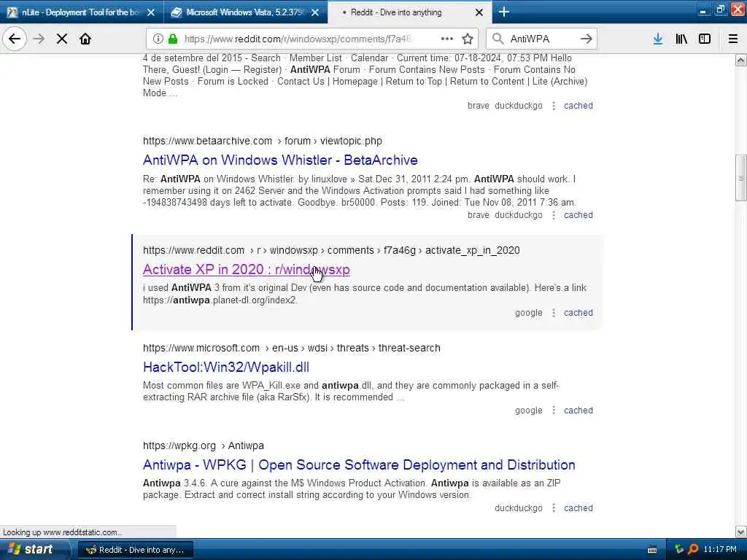The height and width of the screenshot is (560, 747).
Task: Close the nLite tab
Action: tap(151, 12)
